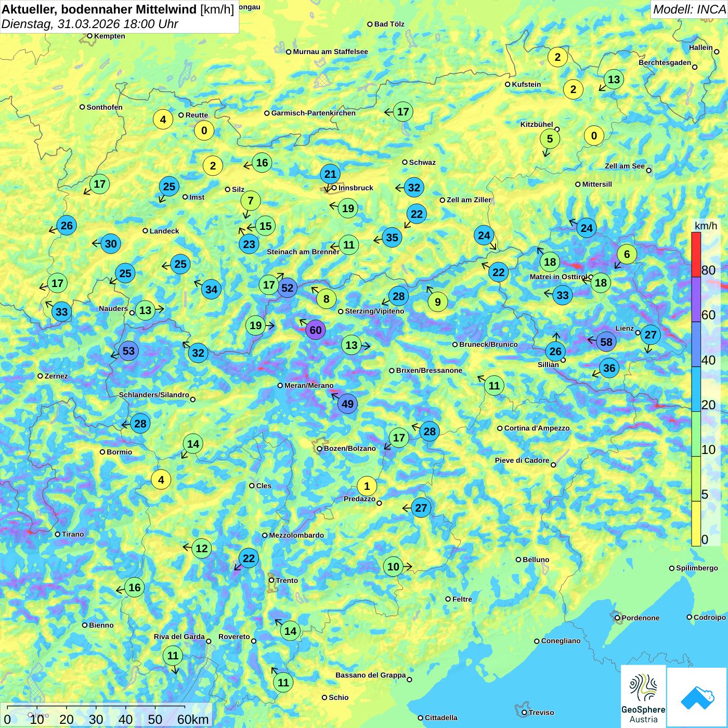
Task: Select the 12 km/h wind marker
Action: click(201, 548)
